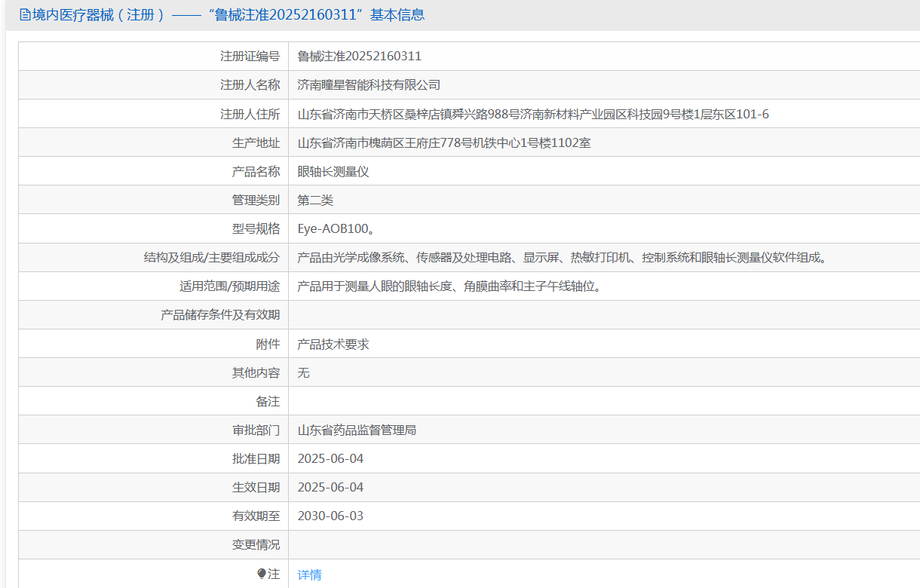Select the 产品储存条件及有效期 label
This screenshot has width=920, height=588.
[x=220, y=314]
